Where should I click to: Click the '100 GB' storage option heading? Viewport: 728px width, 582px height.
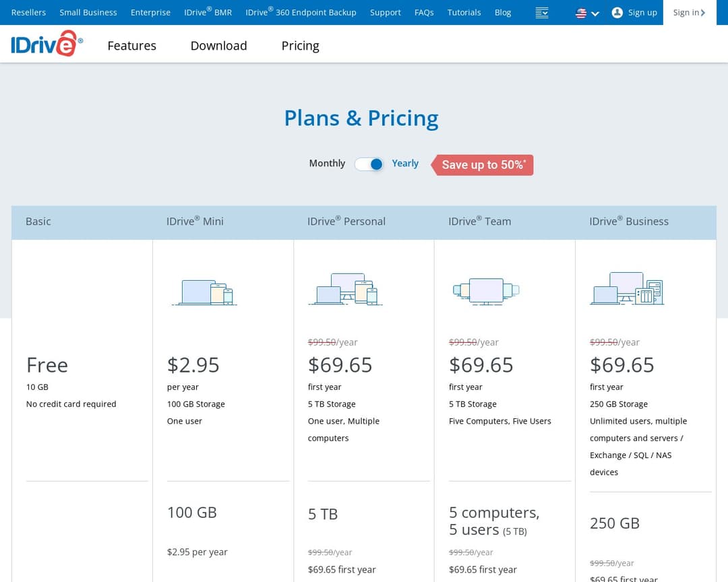click(x=191, y=513)
